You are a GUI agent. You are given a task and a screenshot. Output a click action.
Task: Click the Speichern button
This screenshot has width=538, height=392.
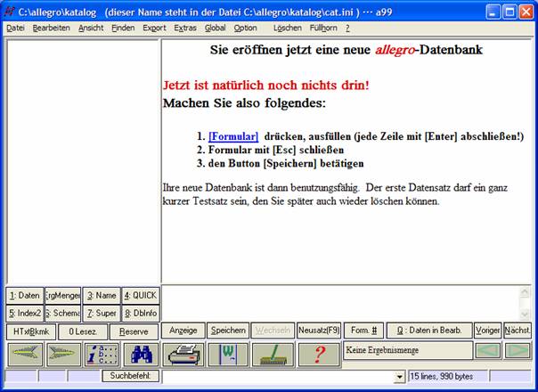coord(228,331)
